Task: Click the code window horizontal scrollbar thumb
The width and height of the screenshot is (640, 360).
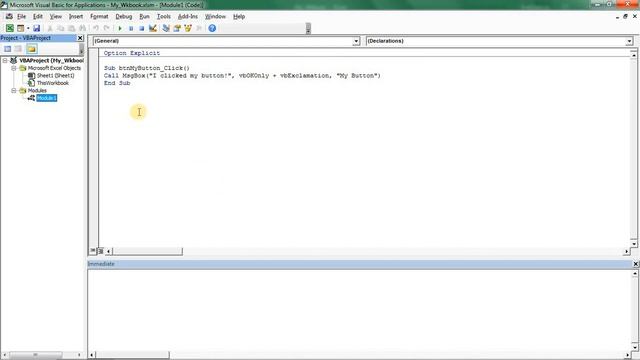Action: [x=147, y=251]
